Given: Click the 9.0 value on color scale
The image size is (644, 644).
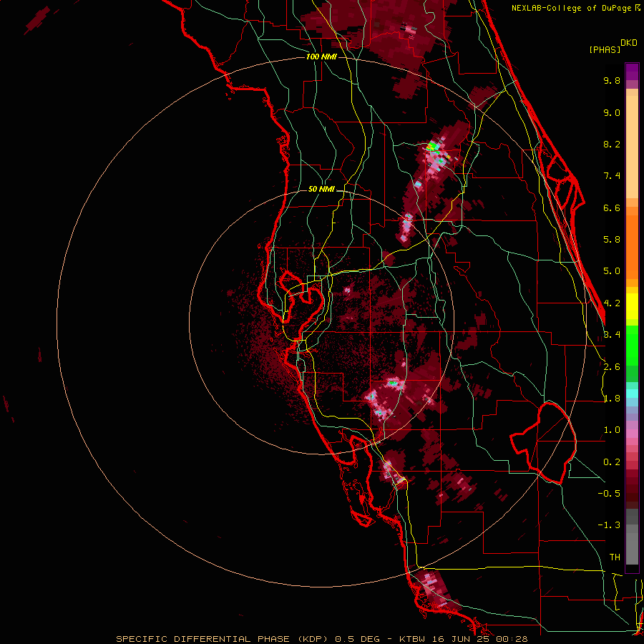Looking at the screenshot, I should pos(612,112).
